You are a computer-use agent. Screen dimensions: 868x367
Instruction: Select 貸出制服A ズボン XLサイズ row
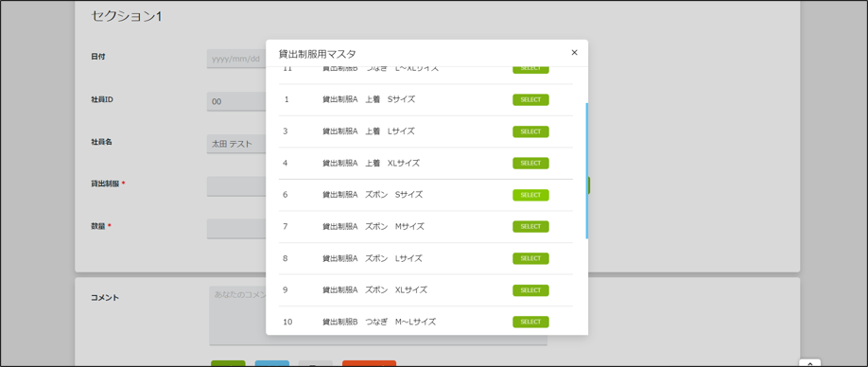click(530, 290)
